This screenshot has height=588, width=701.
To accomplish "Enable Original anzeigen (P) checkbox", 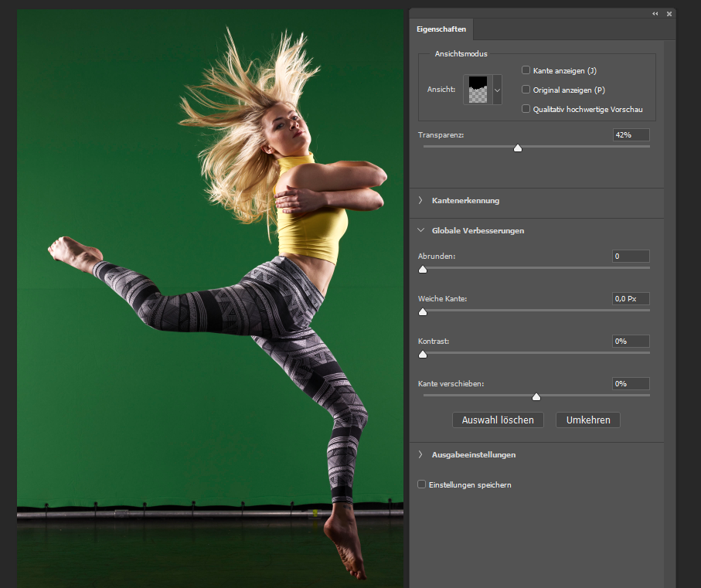I will pyautogui.click(x=526, y=90).
